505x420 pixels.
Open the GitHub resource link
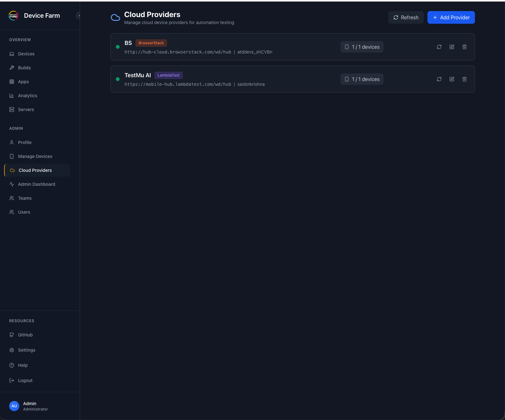click(x=25, y=335)
